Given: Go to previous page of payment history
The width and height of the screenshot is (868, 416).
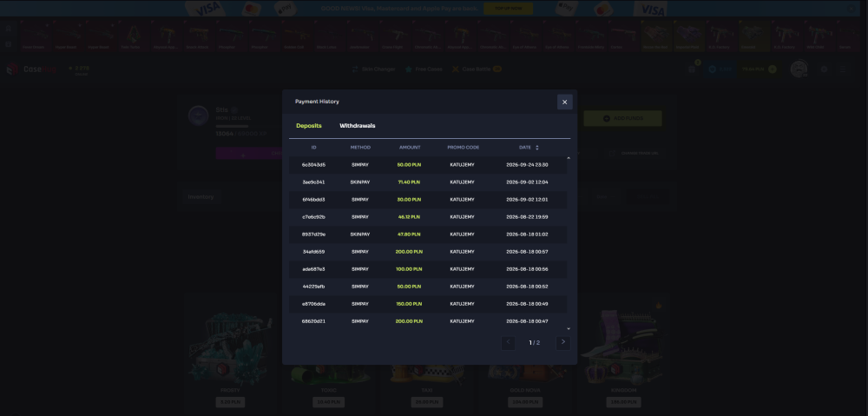Looking at the screenshot, I should click(x=508, y=342).
